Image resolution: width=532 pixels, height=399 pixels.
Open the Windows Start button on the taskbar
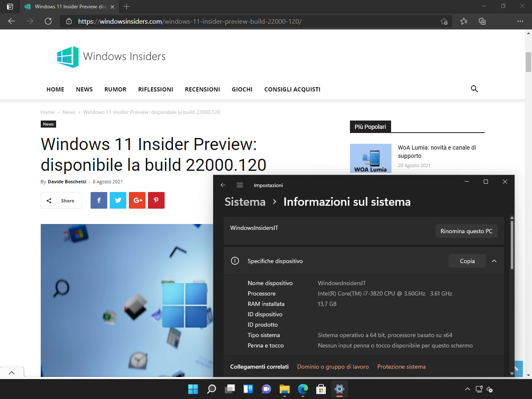pos(193,389)
